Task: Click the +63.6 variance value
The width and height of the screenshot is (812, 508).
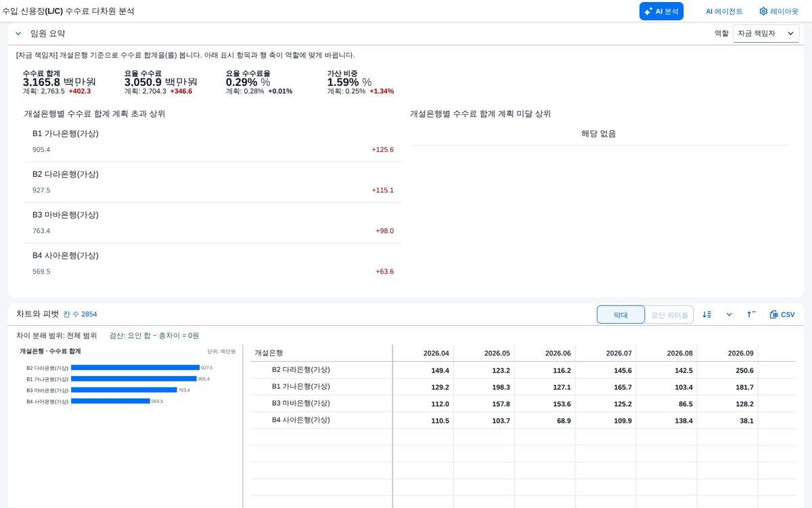Action: (384, 272)
